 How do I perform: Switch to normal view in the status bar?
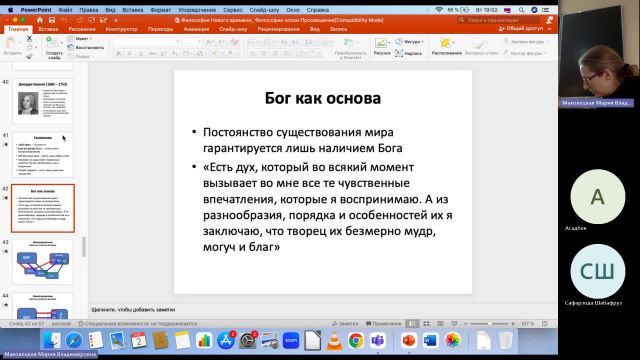[412, 323]
